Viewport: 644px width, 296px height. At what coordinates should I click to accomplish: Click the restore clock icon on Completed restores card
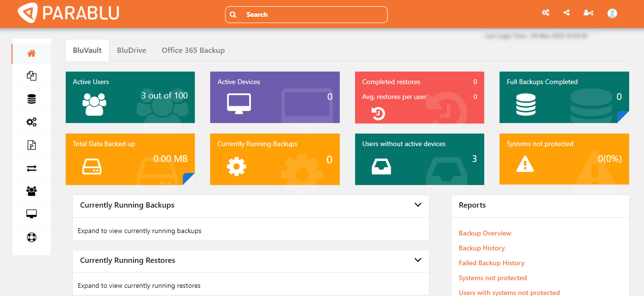coord(379,113)
